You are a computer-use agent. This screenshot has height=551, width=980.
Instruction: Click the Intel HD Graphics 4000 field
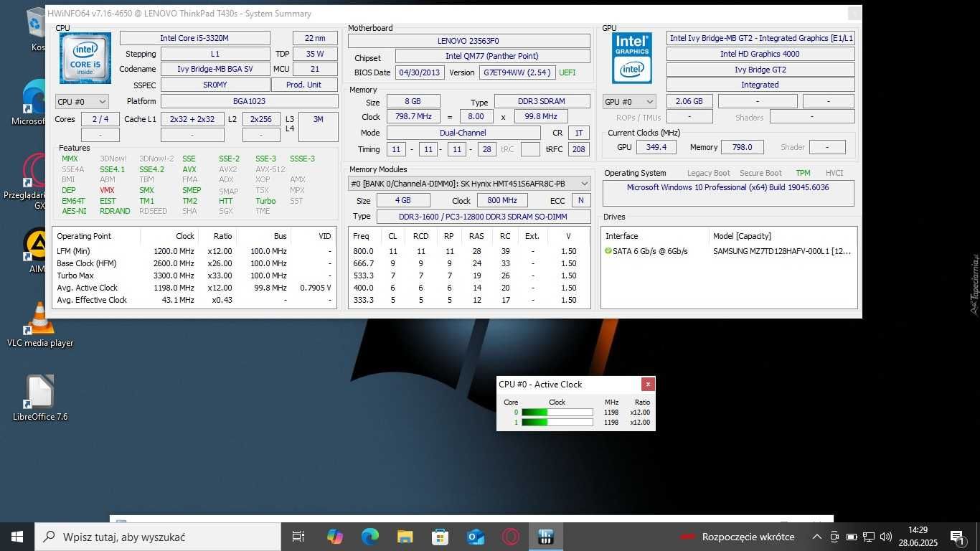pyautogui.click(x=760, y=54)
